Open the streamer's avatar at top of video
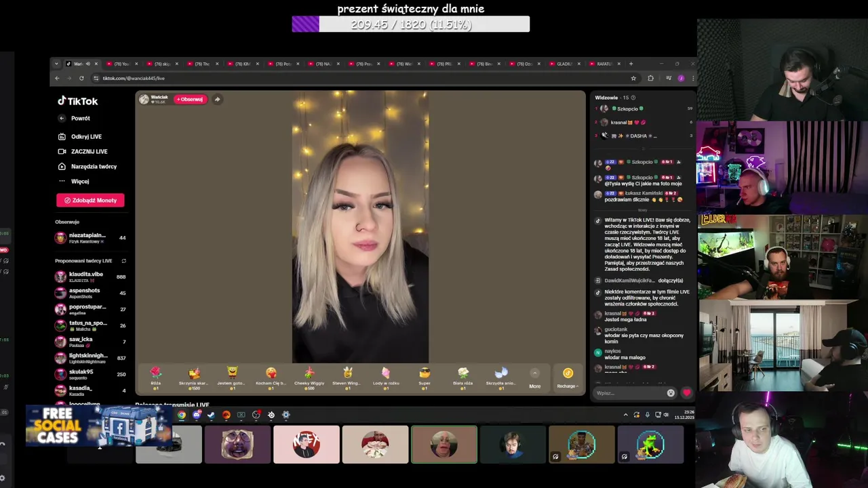This screenshot has width=868, height=488. point(144,99)
